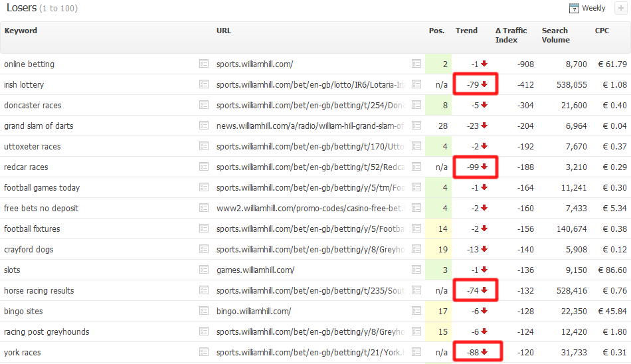Select position value 17 for bingo sites
The image size is (631, 364).
pos(442,312)
